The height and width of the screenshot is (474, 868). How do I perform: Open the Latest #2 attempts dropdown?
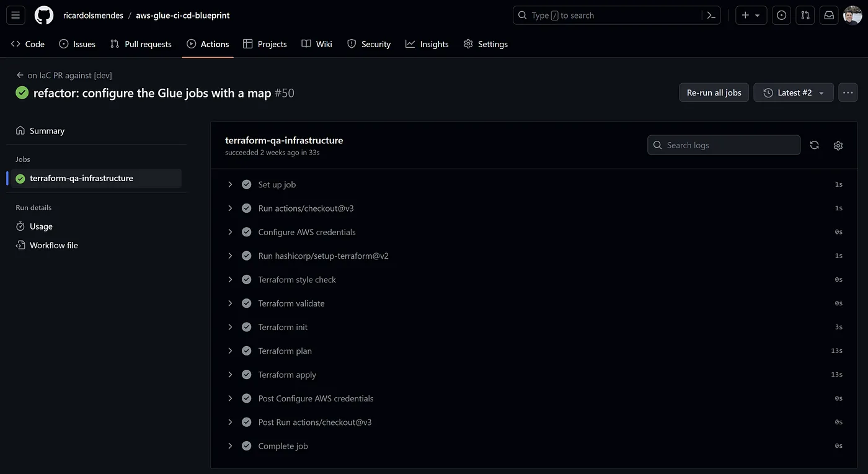pyautogui.click(x=794, y=92)
